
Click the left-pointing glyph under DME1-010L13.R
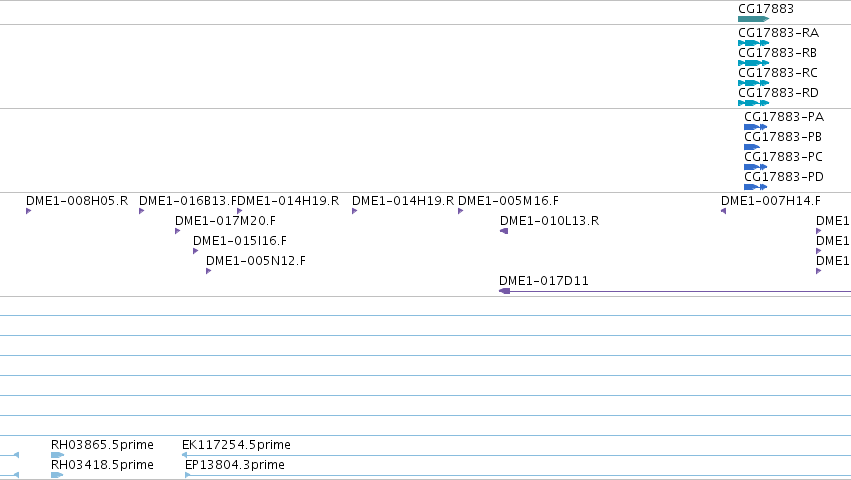[x=504, y=231]
